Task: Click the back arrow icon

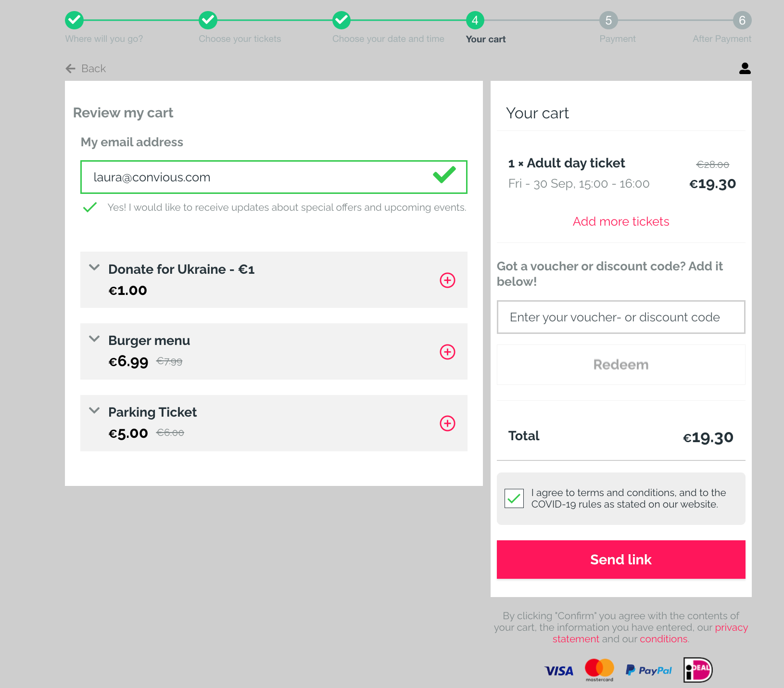Action: coord(71,69)
